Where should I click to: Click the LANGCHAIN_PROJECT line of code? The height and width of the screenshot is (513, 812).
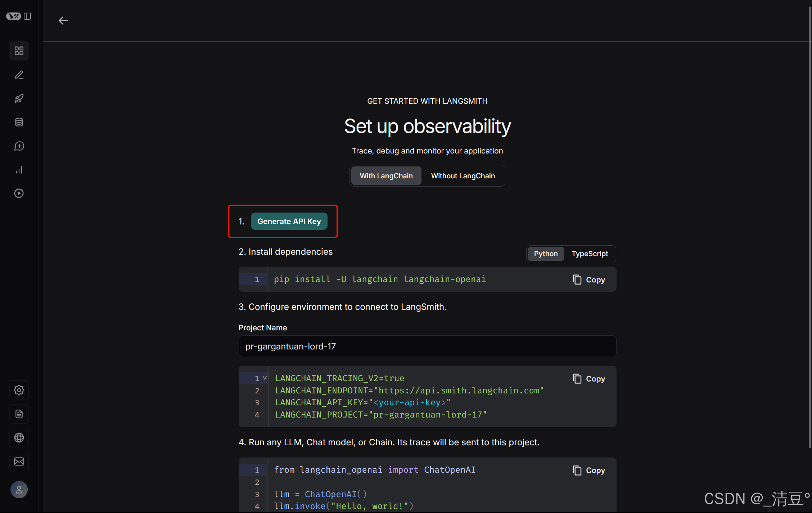click(381, 415)
